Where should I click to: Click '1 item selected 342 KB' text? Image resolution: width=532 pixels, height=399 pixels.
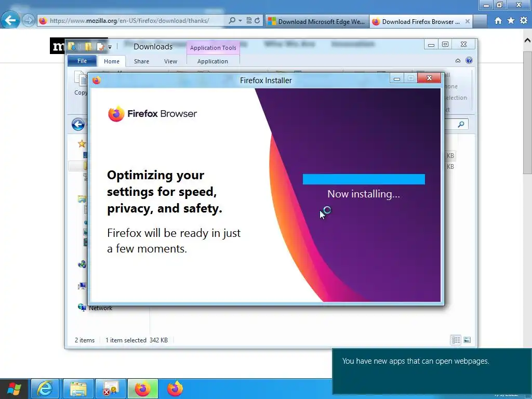137,340
